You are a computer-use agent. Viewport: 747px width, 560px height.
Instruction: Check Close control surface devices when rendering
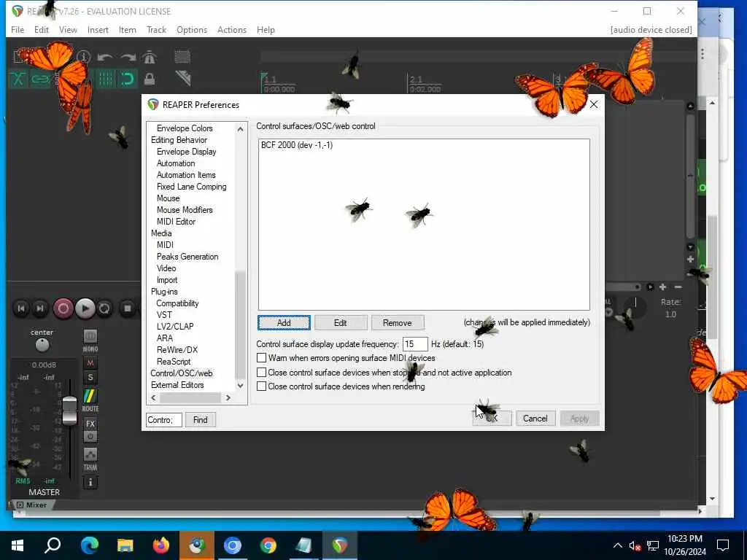click(262, 386)
